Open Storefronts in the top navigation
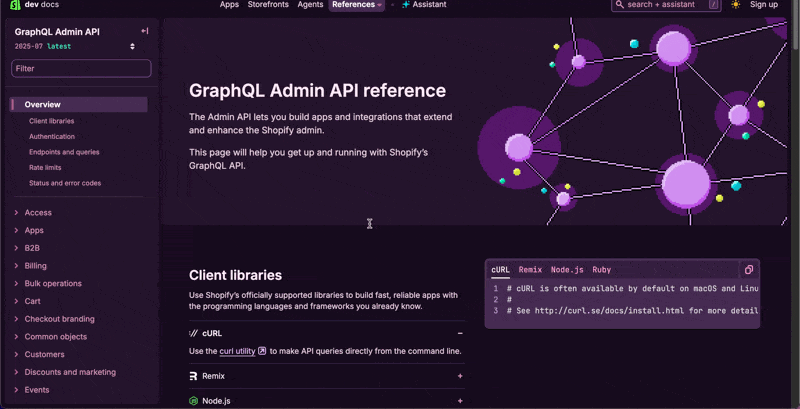The width and height of the screenshot is (800, 409). pos(268,5)
